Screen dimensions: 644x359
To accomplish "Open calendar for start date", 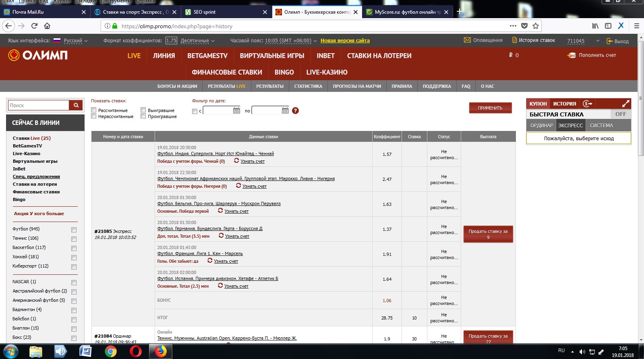I will pyautogui.click(x=236, y=110).
